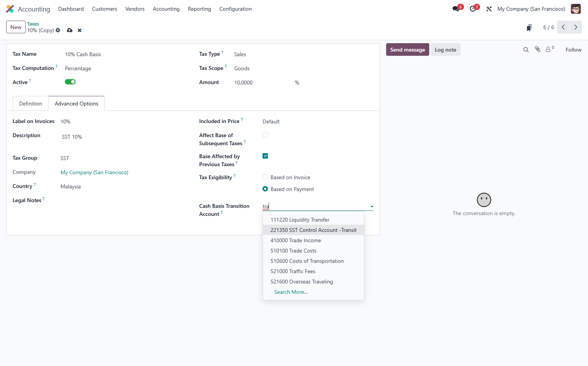Switch to the Definition tab
Screen dimensions: 588x366
[x=31, y=104]
